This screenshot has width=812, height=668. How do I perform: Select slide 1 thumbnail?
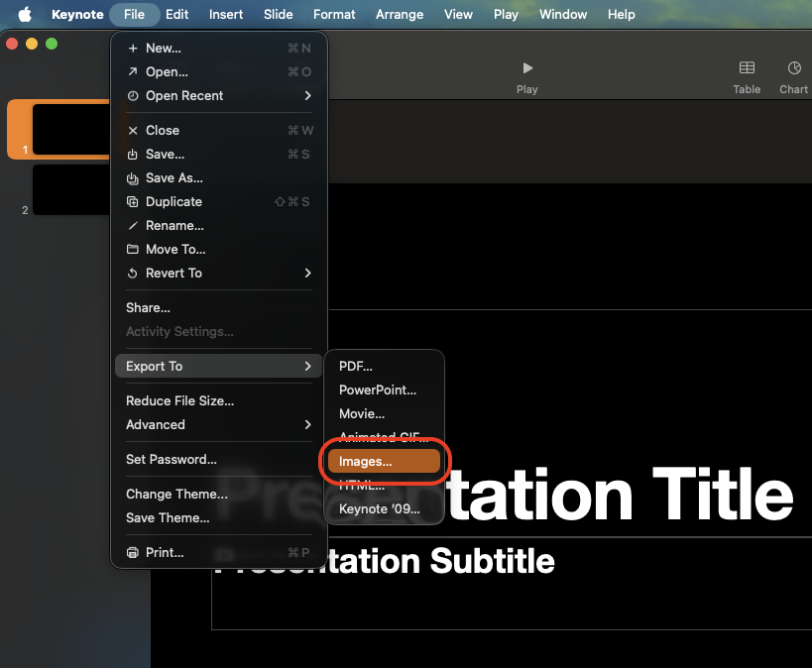pos(71,129)
